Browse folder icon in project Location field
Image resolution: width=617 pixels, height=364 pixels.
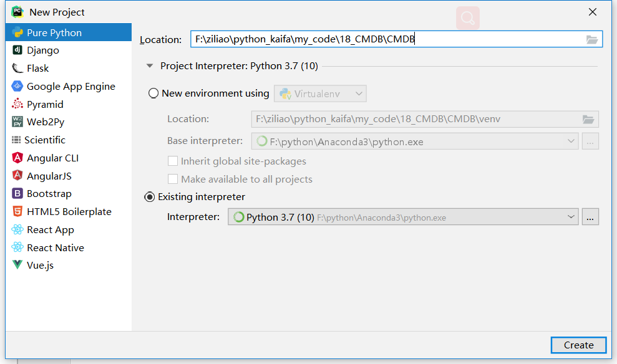592,39
